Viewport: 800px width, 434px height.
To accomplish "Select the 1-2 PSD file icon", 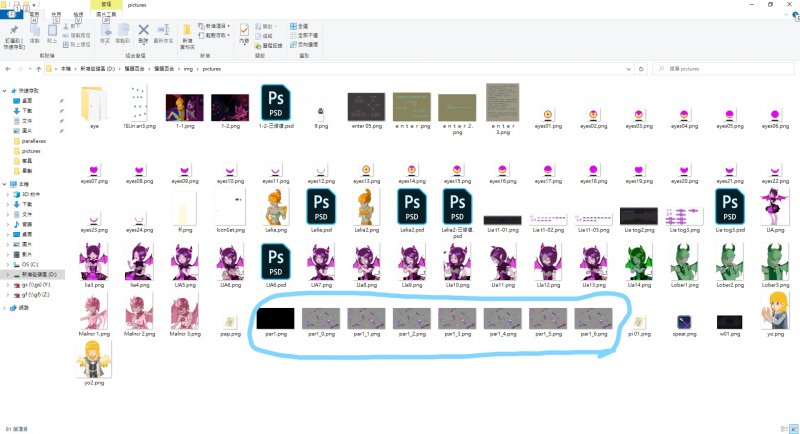I will pyautogui.click(x=276, y=102).
